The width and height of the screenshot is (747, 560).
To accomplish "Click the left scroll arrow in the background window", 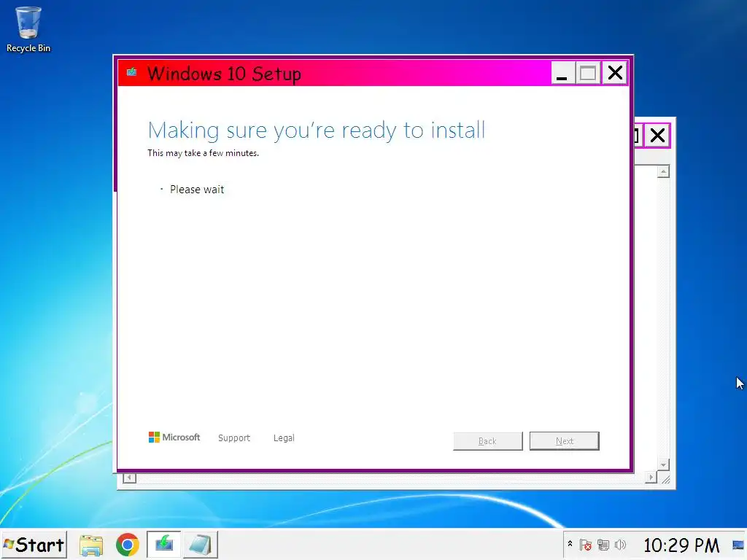I will [x=130, y=478].
